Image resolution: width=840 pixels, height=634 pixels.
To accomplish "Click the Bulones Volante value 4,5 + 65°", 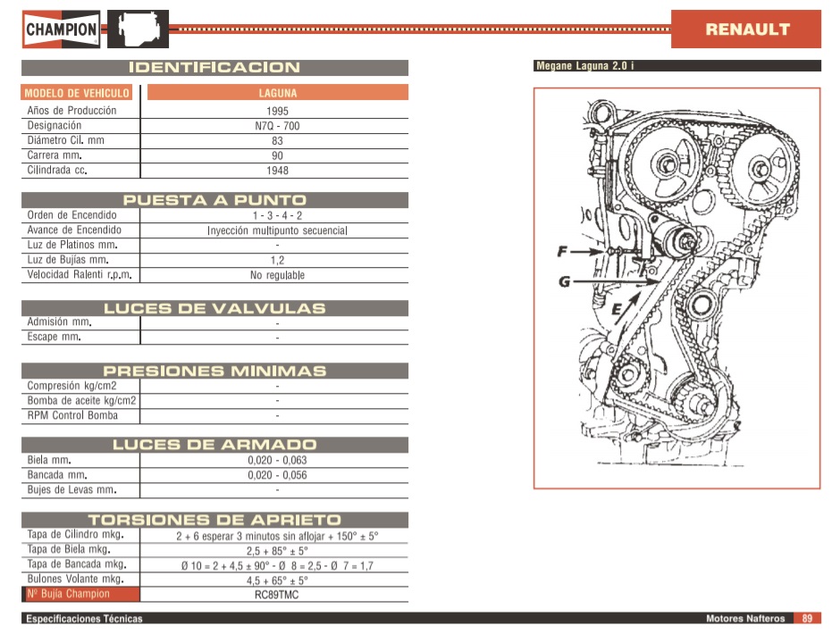I will click(277, 580).
